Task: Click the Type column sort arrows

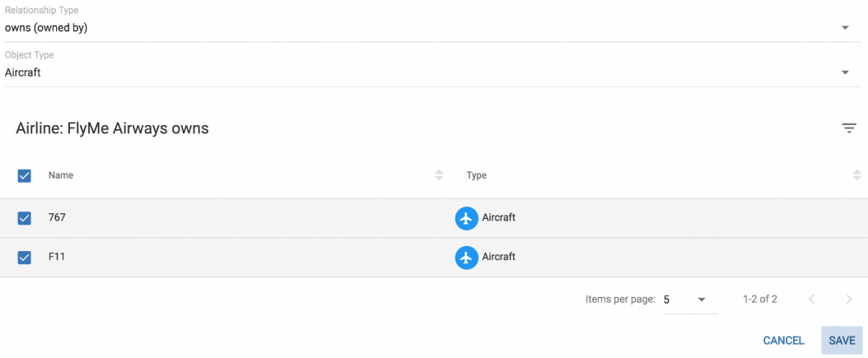Action: 857,175
